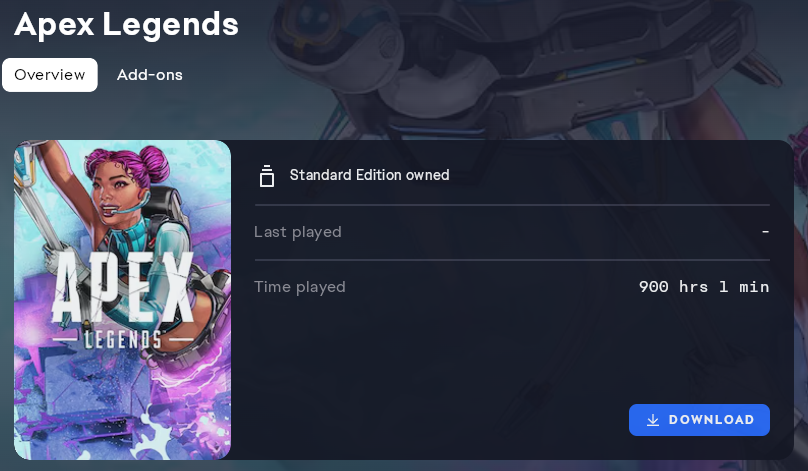
Task: Click the divider below Standard Edition owned
Action: [x=512, y=205]
